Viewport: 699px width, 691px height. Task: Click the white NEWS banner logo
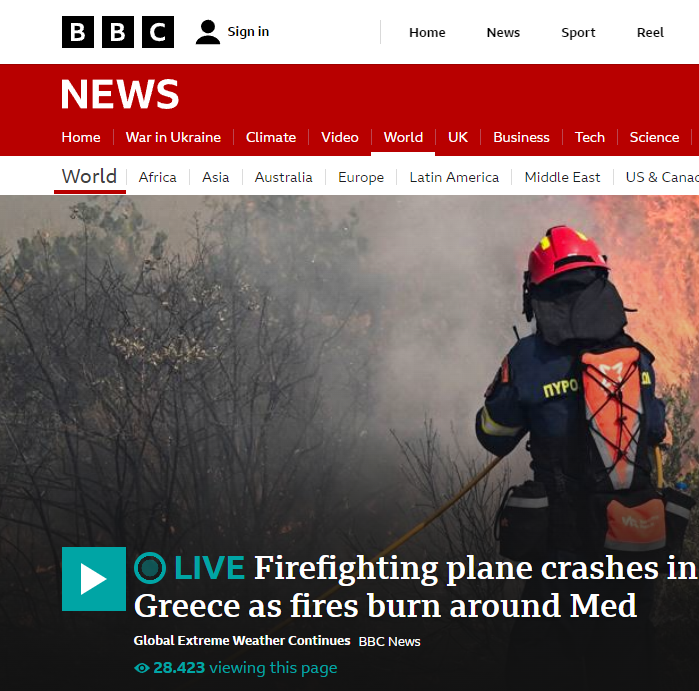[119, 94]
